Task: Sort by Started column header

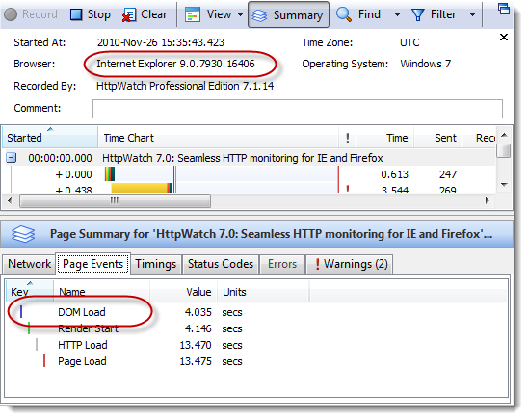Action: (50, 138)
